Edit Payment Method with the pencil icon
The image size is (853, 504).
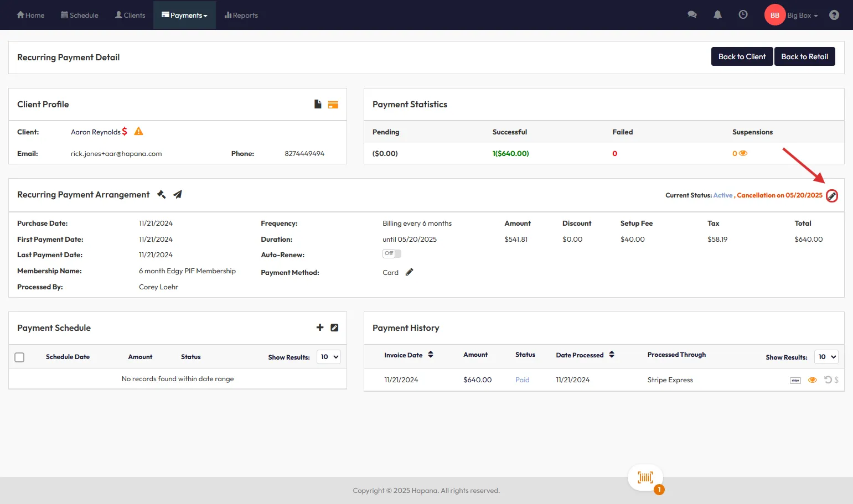tap(409, 272)
